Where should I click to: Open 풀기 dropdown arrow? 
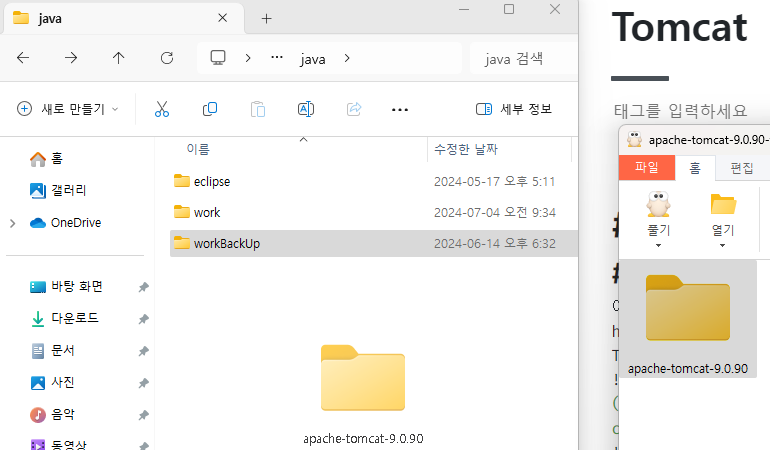659,245
